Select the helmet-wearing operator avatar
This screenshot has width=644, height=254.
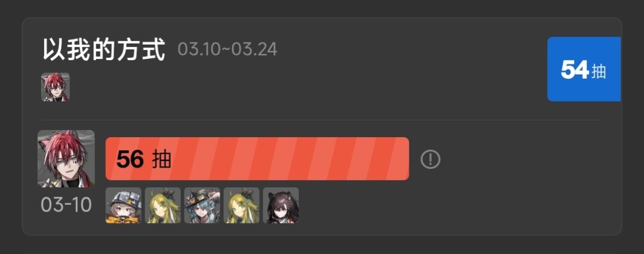123,205
